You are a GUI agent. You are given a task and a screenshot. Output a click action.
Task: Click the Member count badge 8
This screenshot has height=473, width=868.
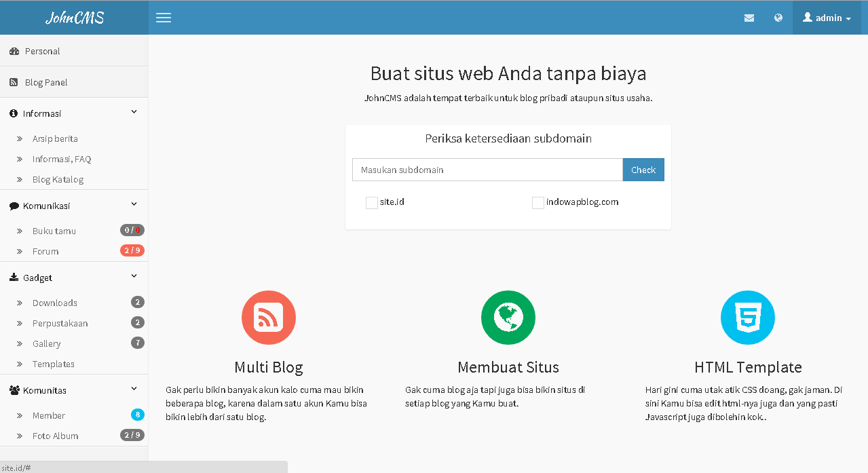[138, 415]
